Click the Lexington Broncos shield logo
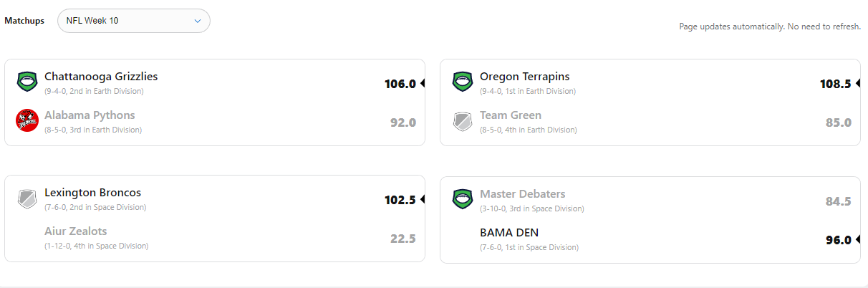The height and width of the screenshot is (288, 868). click(x=26, y=198)
